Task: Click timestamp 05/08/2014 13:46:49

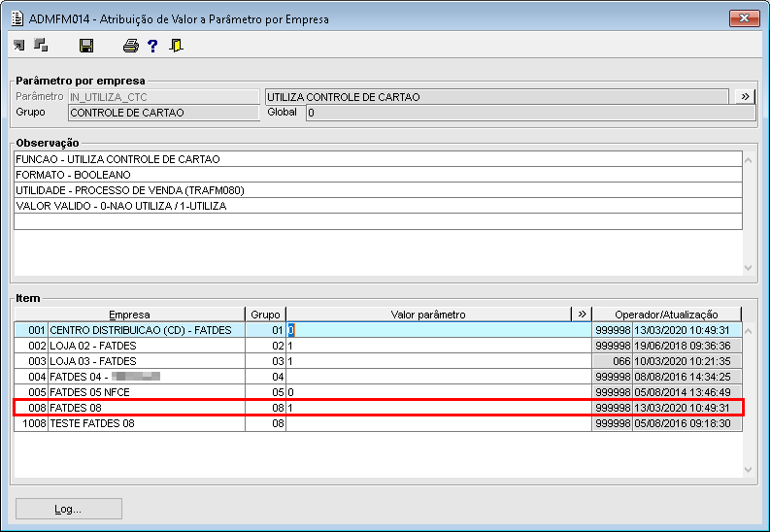Action: pos(687,392)
